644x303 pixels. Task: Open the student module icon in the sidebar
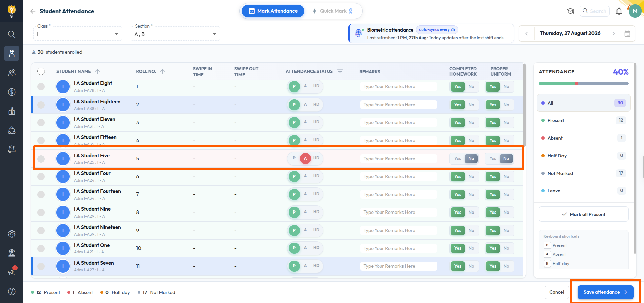(x=12, y=53)
